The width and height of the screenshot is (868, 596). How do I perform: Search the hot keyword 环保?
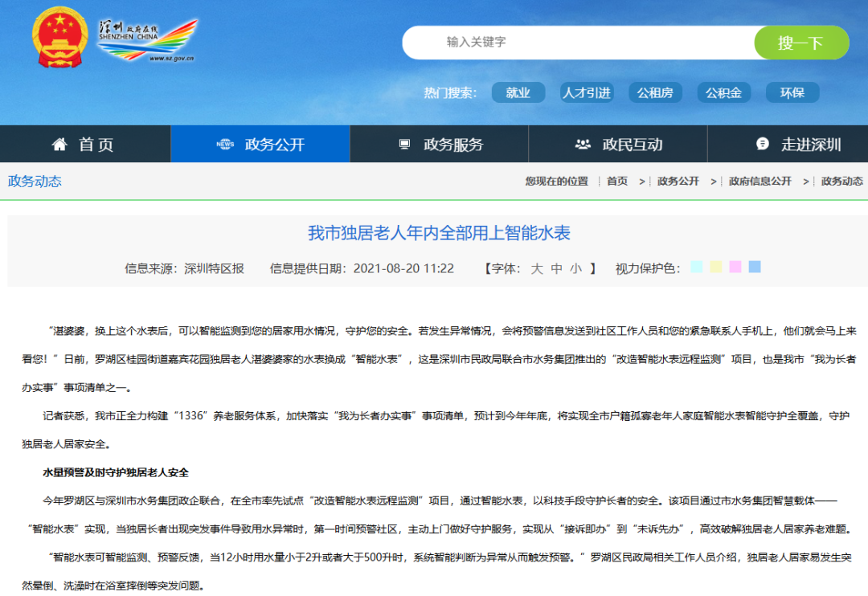(792, 92)
